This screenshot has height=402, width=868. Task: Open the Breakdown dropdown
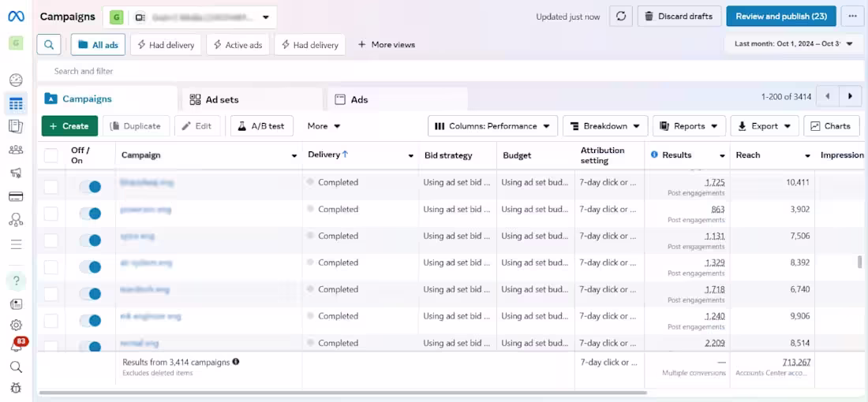pyautogui.click(x=605, y=126)
